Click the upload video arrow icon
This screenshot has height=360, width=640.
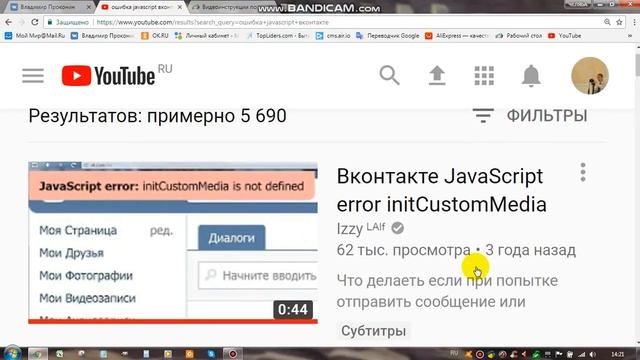pyautogui.click(x=437, y=76)
